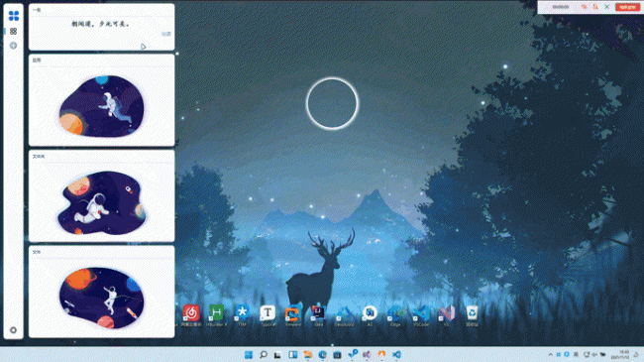The image size is (644, 362).
Task: Click the X icon on the recorder bar
Action: coord(606,7)
